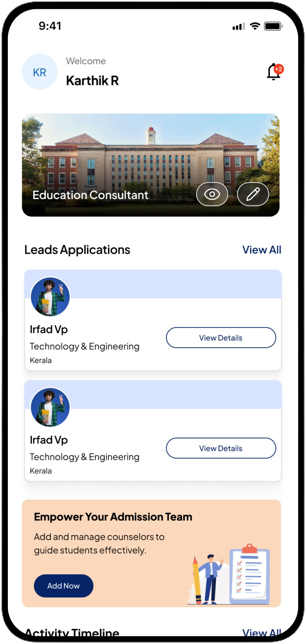This screenshot has width=306, height=644.
Task: View details of the second Irfad Vp lead
Action: (x=221, y=448)
